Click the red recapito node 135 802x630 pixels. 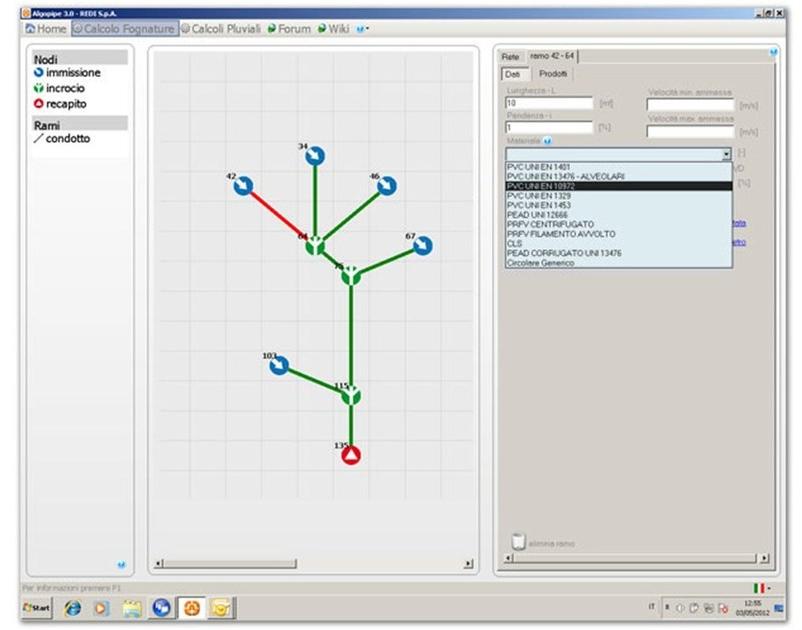350,456
